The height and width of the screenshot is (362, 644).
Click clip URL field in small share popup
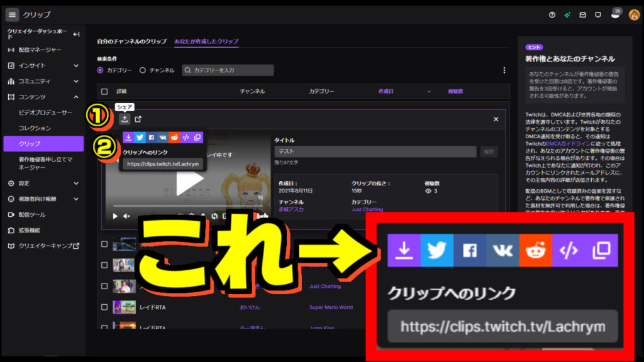[x=163, y=164]
